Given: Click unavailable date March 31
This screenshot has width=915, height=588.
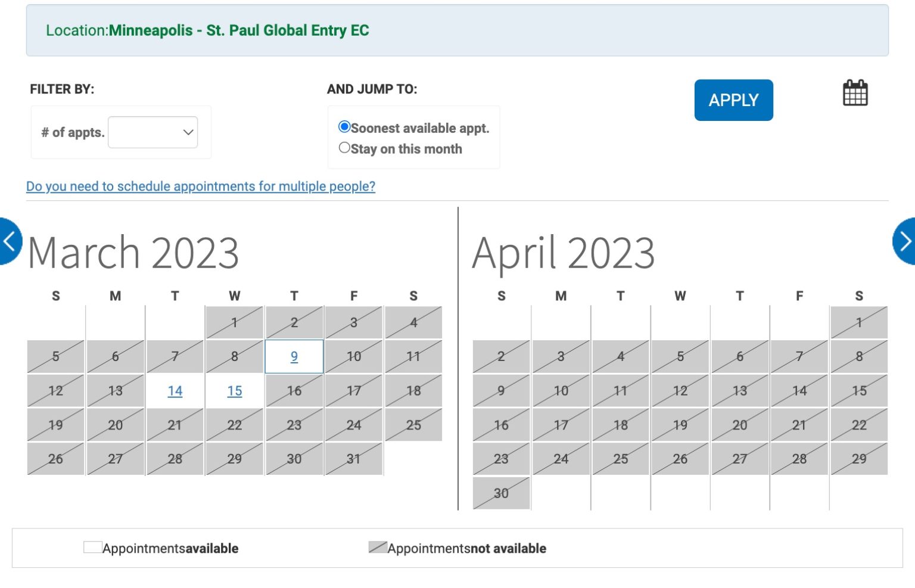Looking at the screenshot, I should (353, 459).
